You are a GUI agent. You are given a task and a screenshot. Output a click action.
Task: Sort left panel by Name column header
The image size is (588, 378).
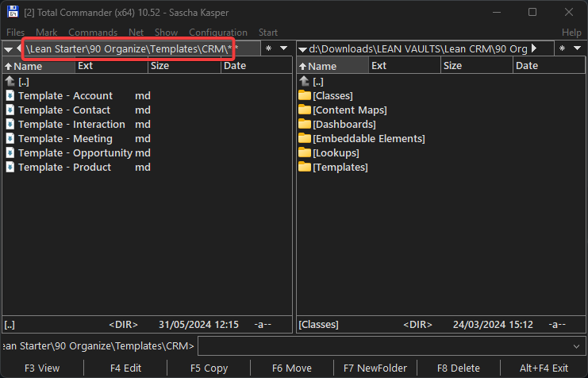(39, 66)
